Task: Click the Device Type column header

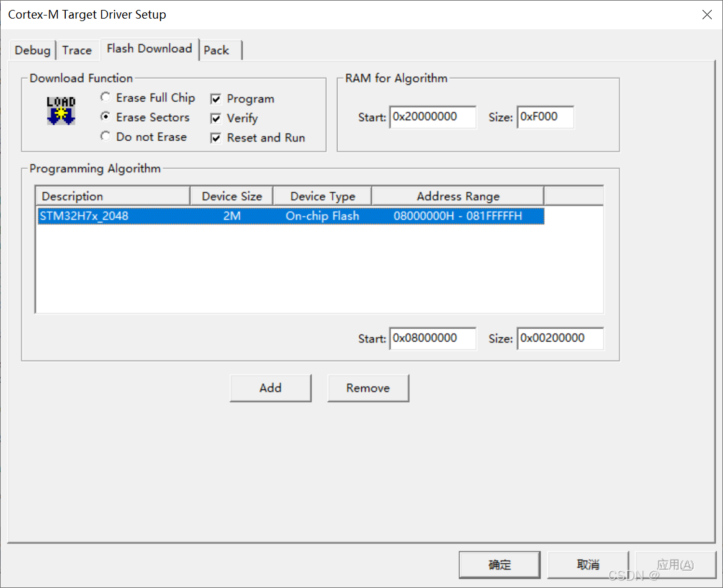Action: point(323,196)
